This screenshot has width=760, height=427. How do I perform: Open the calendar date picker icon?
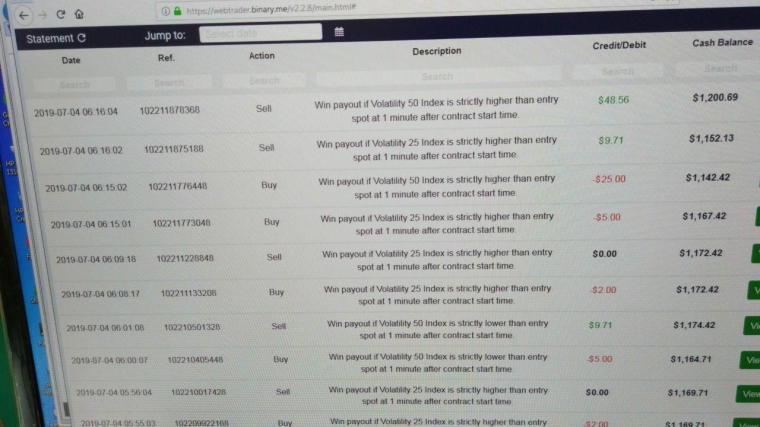[x=339, y=33]
